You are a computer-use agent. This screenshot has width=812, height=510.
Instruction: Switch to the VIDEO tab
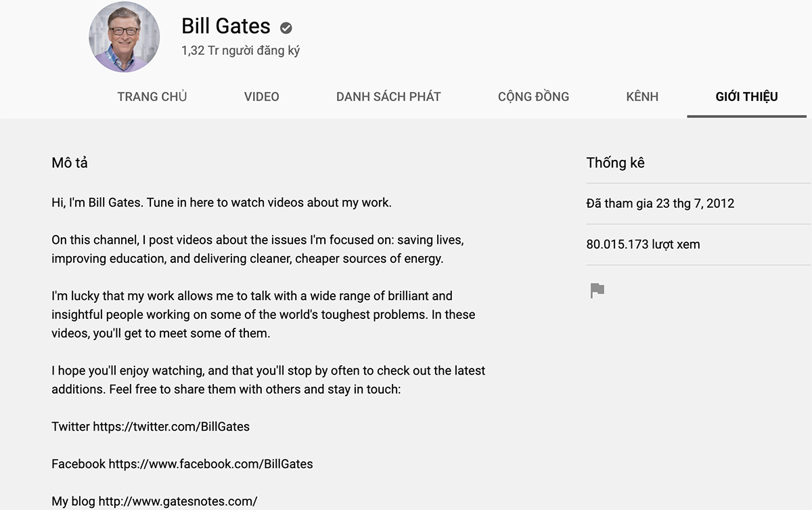[261, 96]
